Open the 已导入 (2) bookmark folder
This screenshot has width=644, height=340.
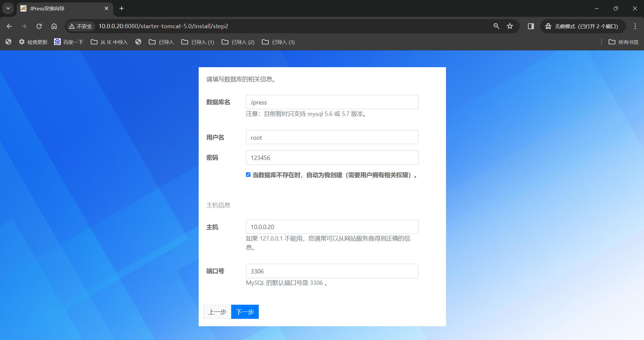[238, 42]
